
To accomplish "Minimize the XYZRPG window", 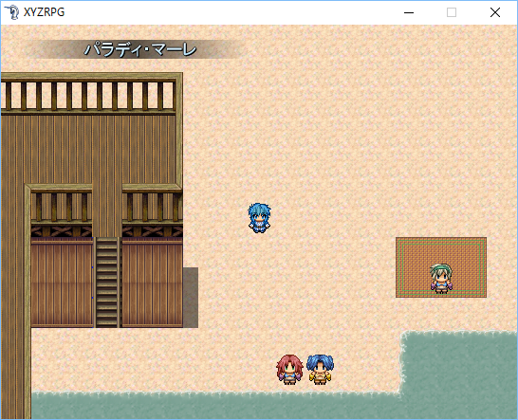I will click(409, 12).
